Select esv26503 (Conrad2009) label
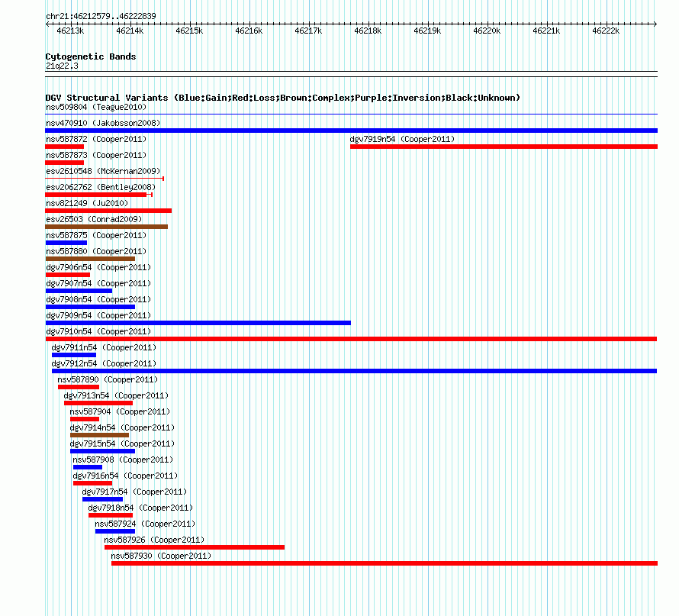 [94, 219]
